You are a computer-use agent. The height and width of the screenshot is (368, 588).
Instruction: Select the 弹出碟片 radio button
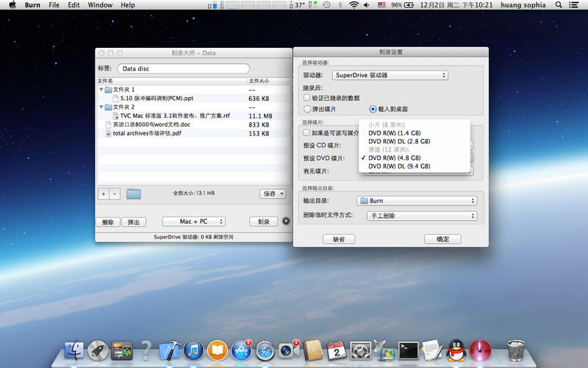[x=307, y=109]
